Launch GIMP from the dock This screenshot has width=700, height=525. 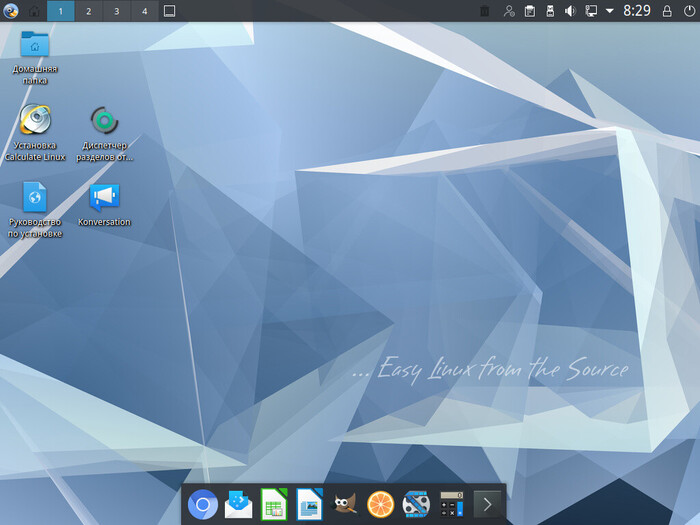345,504
